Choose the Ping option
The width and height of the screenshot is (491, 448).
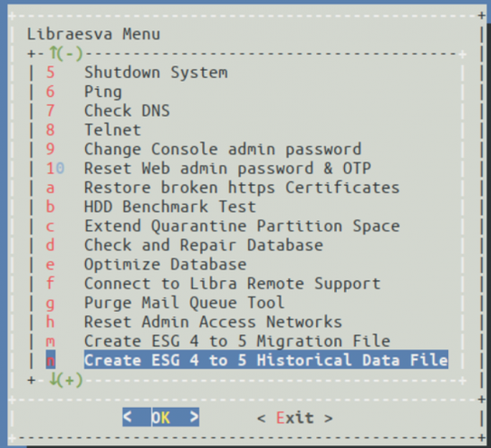pos(103,92)
